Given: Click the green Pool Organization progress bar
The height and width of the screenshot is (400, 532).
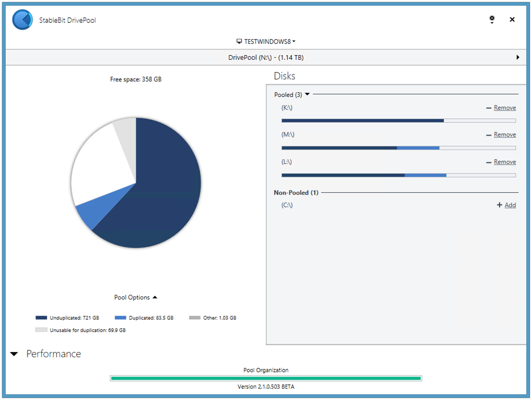Looking at the screenshot, I should [x=266, y=378].
